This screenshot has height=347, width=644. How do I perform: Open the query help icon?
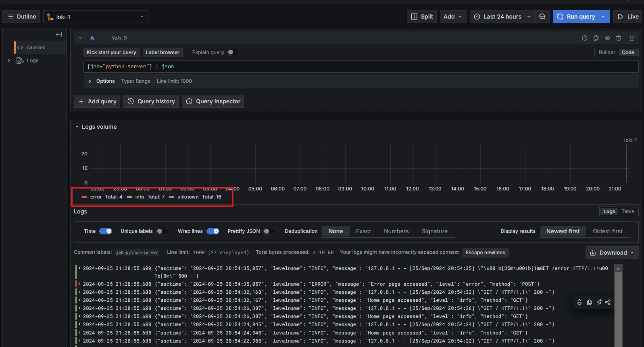tap(585, 38)
